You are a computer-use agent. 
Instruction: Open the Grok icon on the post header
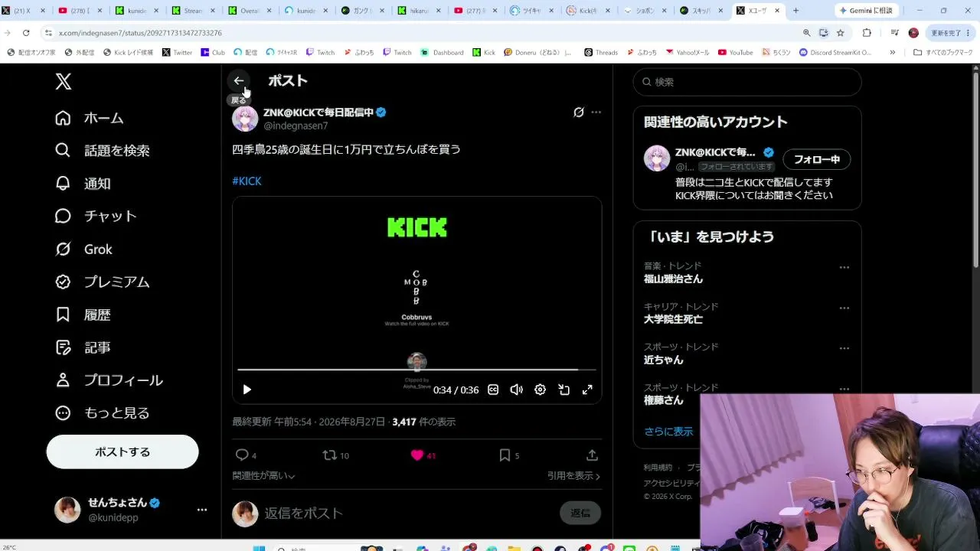tap(579, 112)
